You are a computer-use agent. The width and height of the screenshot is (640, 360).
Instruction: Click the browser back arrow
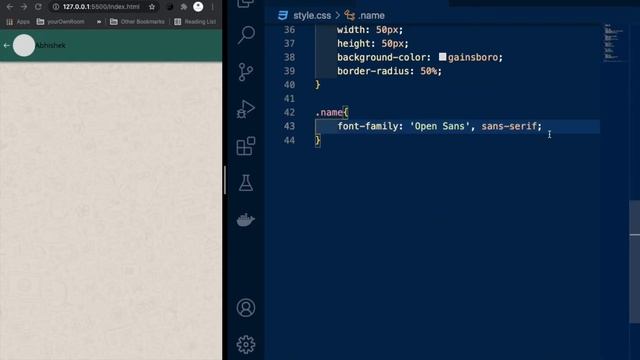[x=9, y=7]
